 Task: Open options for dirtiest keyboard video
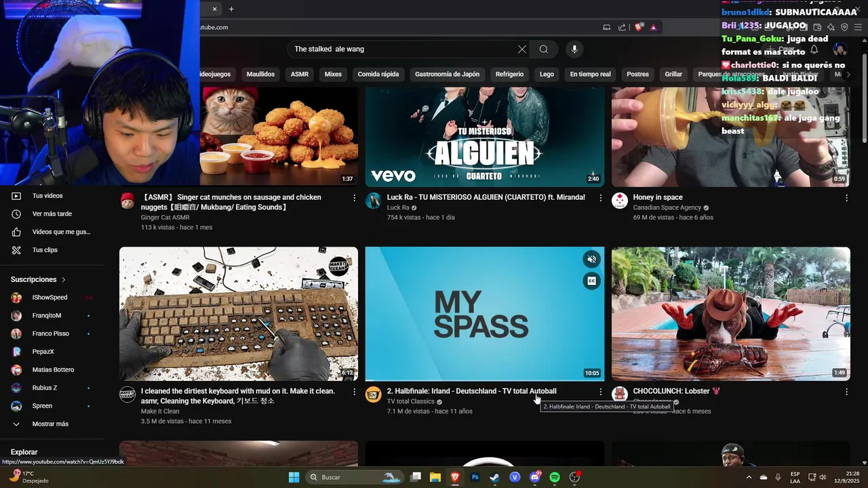(x=354, y=392)
